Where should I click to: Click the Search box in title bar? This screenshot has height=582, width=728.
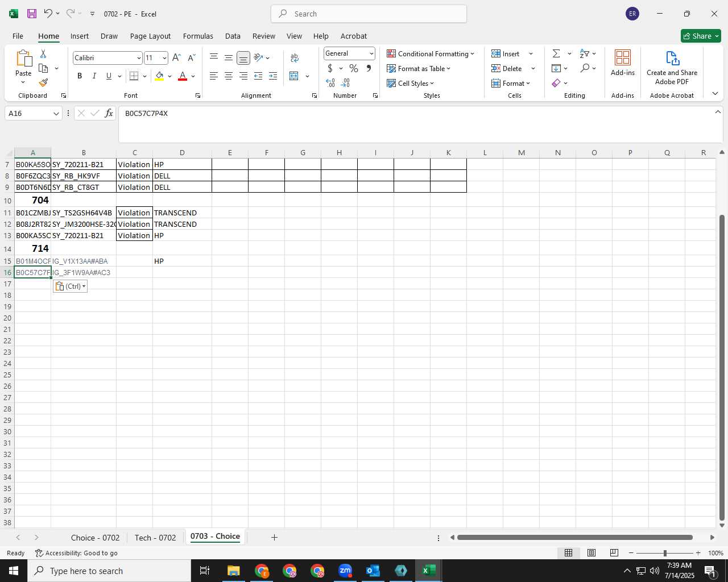coord(369,14)
